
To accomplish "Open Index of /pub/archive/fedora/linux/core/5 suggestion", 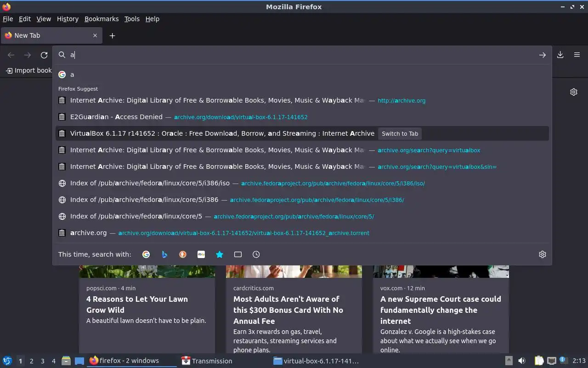I will (302, 216).
